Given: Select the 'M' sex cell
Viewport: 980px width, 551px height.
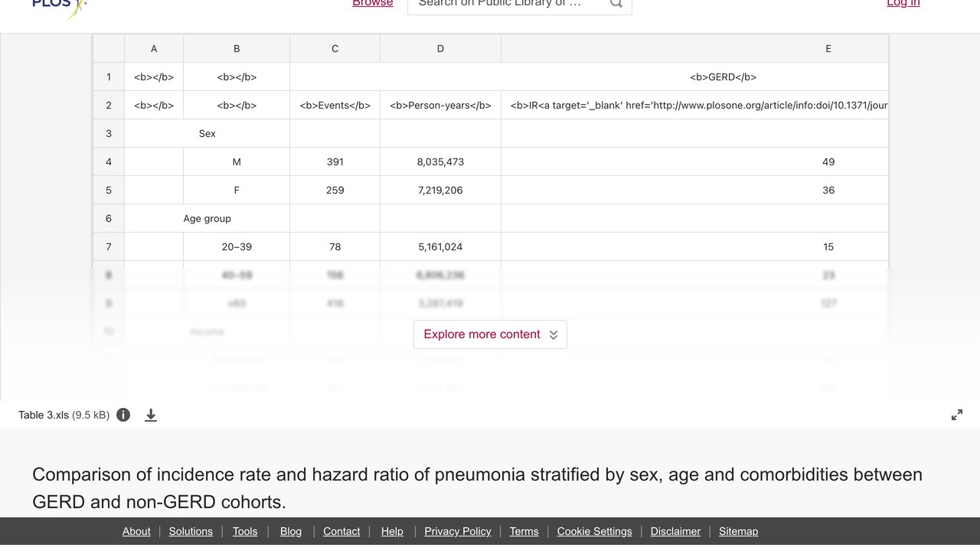Looking at the screenshot, I should (x=237, y=161).
